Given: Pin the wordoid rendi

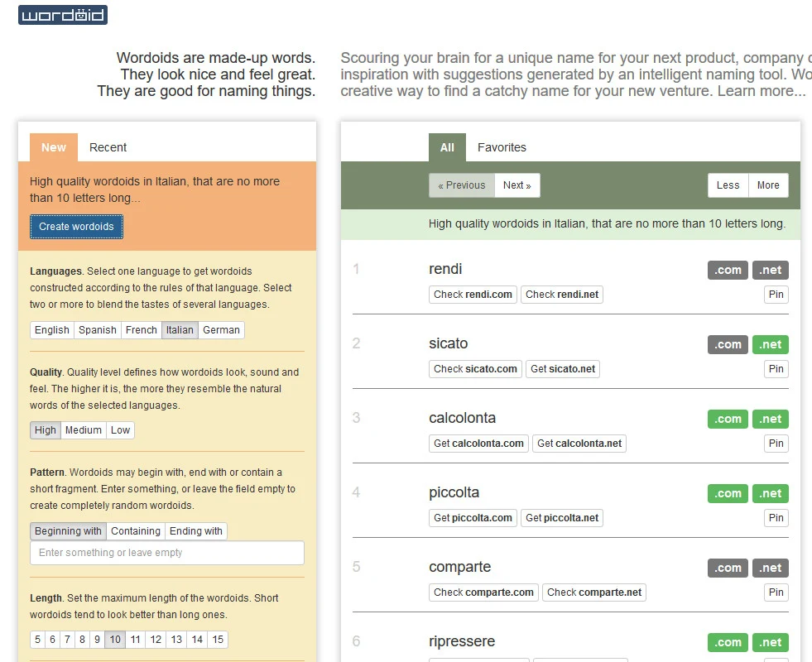Looking at the screenshot, I should coord(776,295).
